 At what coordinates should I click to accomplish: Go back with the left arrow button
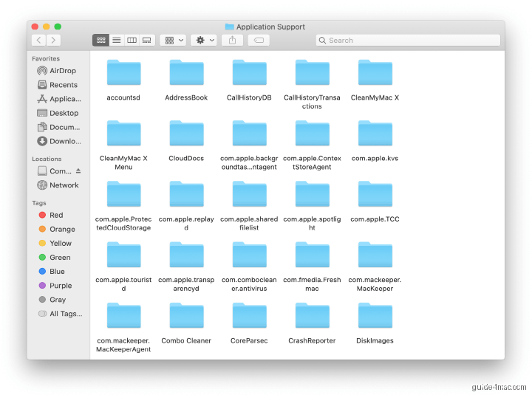click(x=39, y=40)
